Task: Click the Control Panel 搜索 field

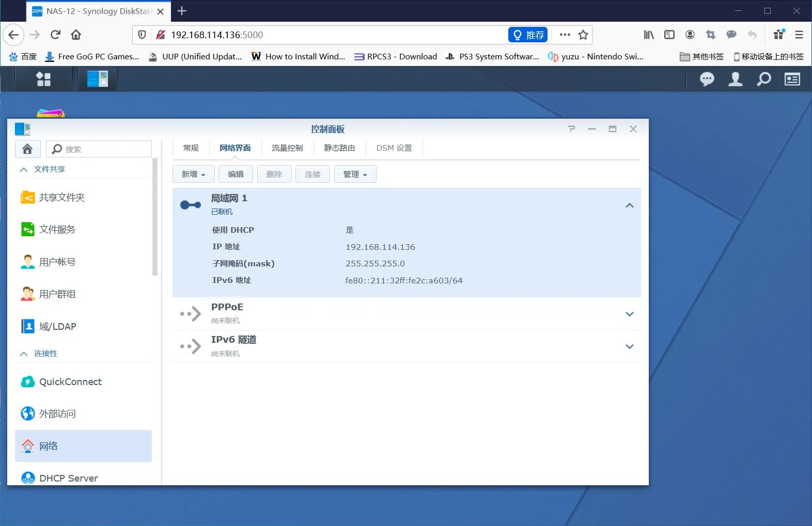Action: [99, 149]
